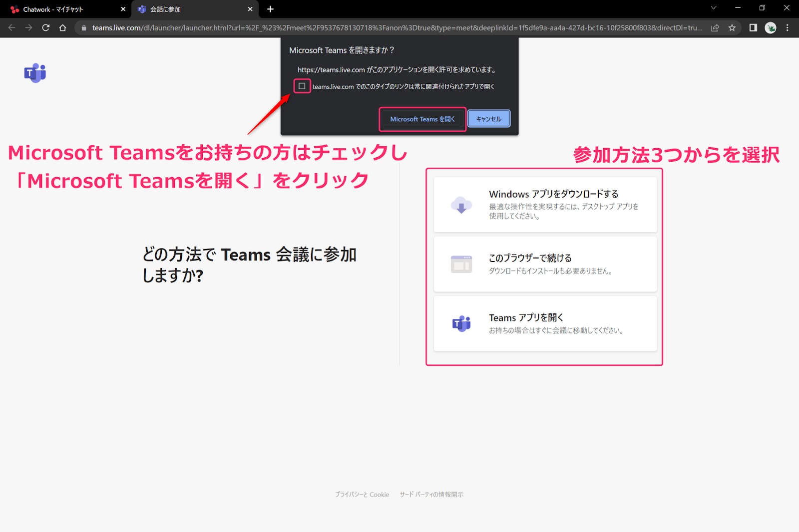Close the 会話に参加 tab
The height and width of the screenshot is (532, 799).
250,9
